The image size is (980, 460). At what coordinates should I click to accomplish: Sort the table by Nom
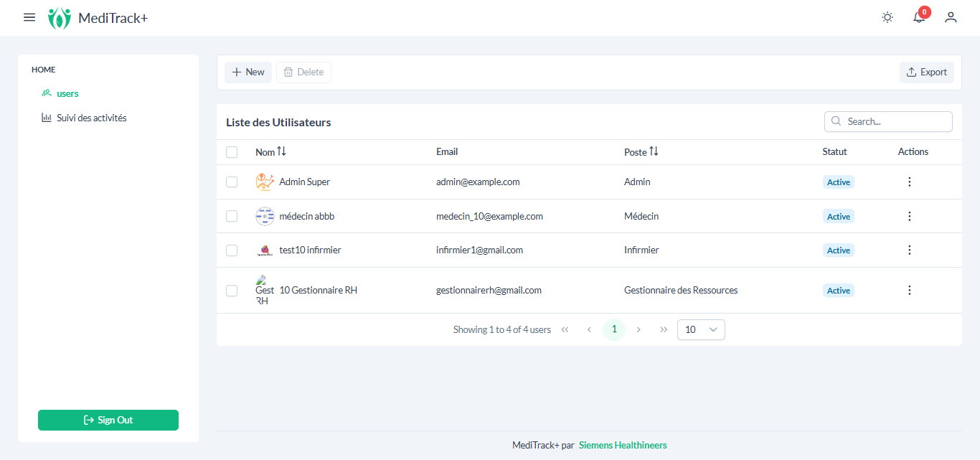281,151
